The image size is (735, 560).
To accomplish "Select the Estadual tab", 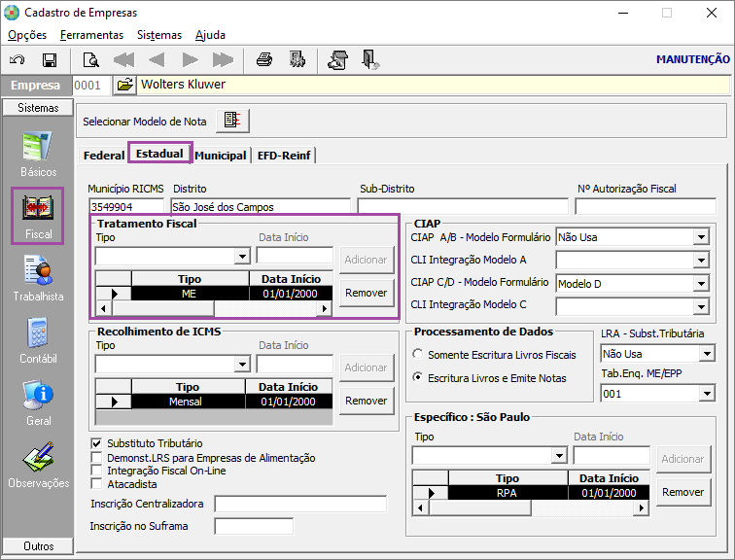I will [x=159, y=154].
